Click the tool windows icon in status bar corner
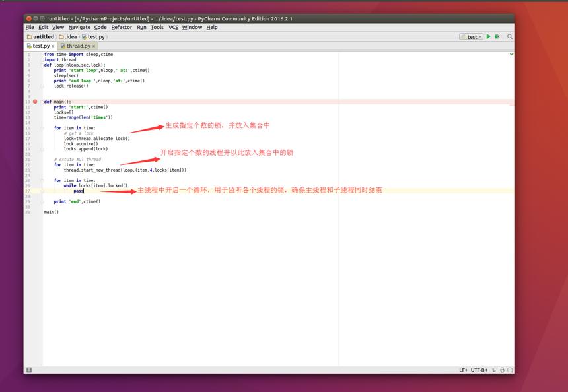 [29, 370]
